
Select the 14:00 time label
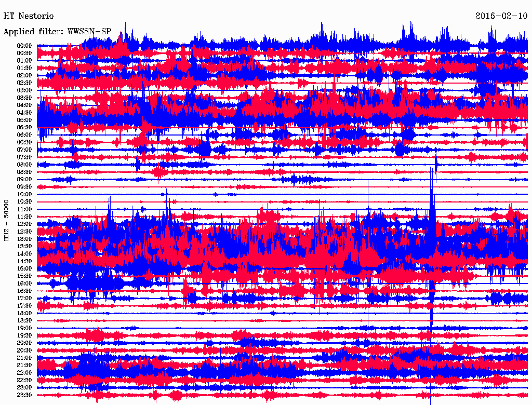(x=24, y=254)
